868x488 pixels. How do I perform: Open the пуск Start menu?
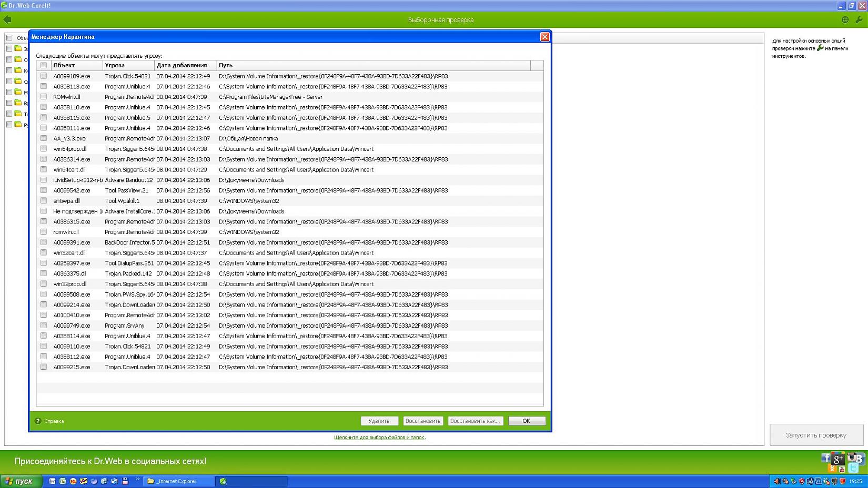tap(21, 481)
